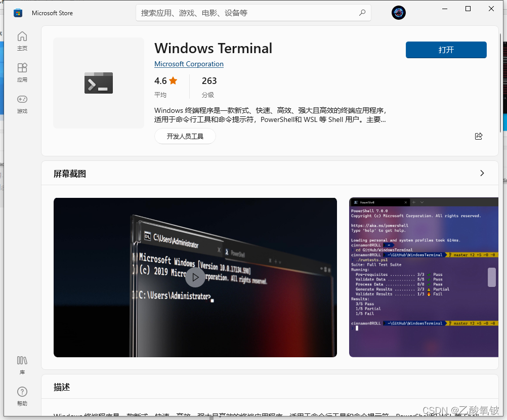This screenshot has height=420, width=507.
Task: Click the search magnifier icon
Action: point(362,13)
